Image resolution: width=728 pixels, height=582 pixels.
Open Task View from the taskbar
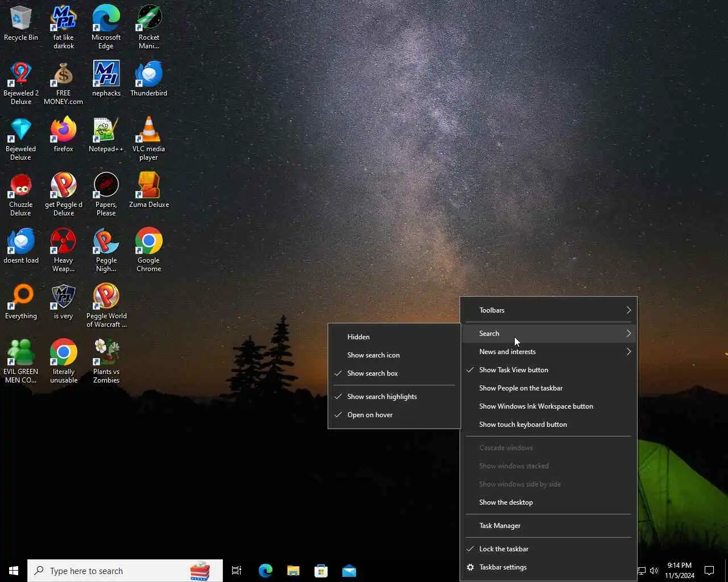coord(237,571)
